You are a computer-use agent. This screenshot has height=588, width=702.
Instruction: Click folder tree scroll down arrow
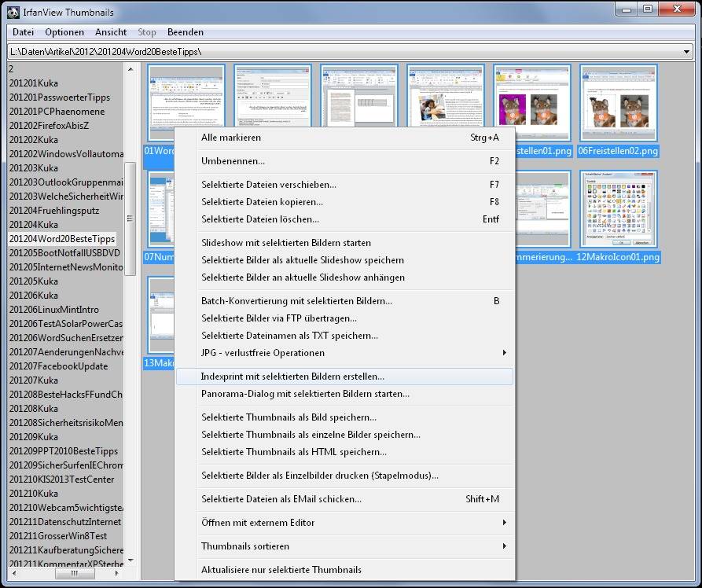click(130, 560)
